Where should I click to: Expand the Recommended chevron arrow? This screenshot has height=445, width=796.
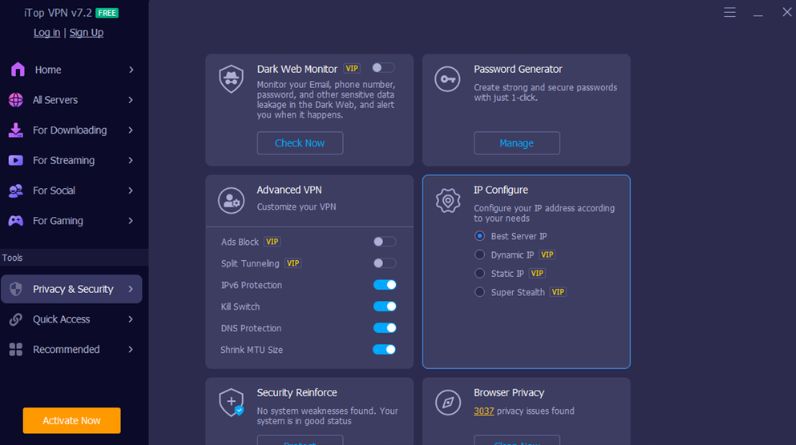[x=131, y=349]
